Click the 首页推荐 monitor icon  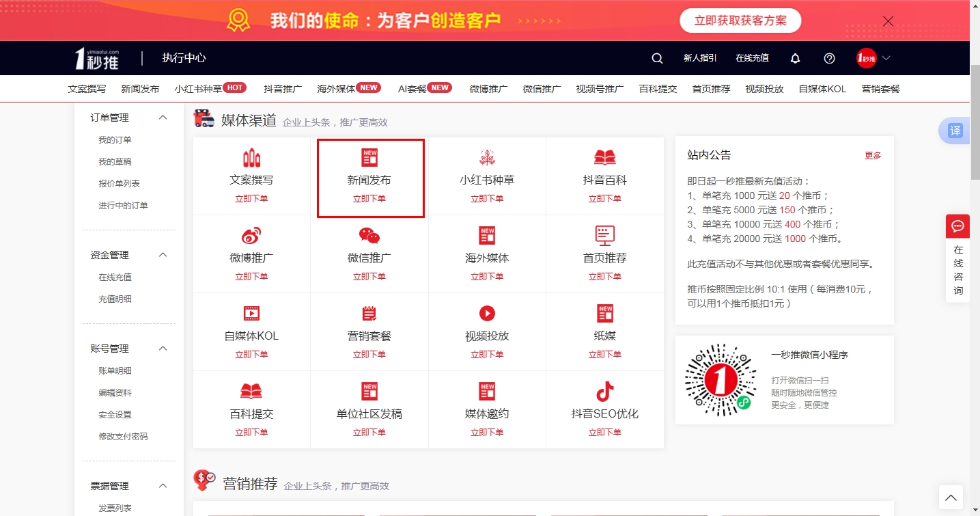[x=605, y=236]
